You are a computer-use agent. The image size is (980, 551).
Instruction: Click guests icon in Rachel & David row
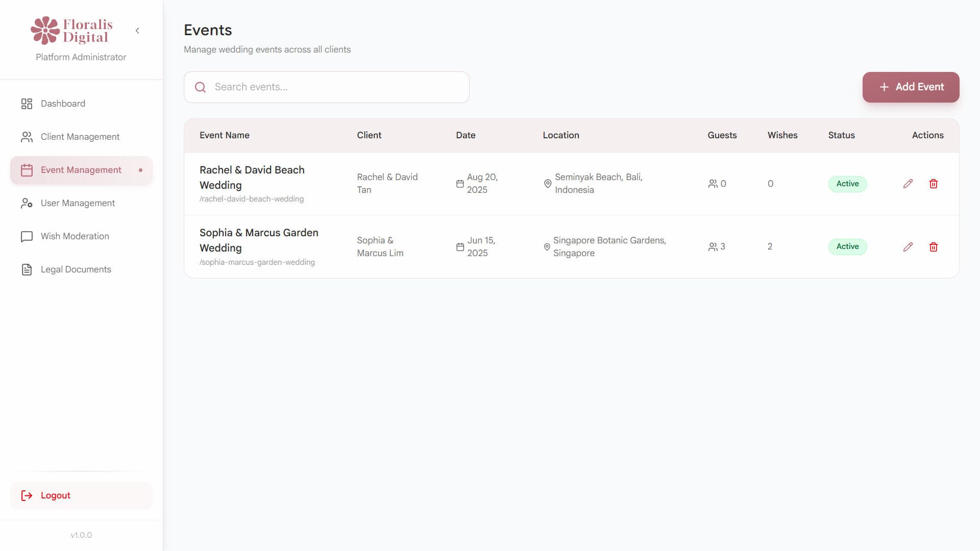pyautogui.click(x=713, y=184)
